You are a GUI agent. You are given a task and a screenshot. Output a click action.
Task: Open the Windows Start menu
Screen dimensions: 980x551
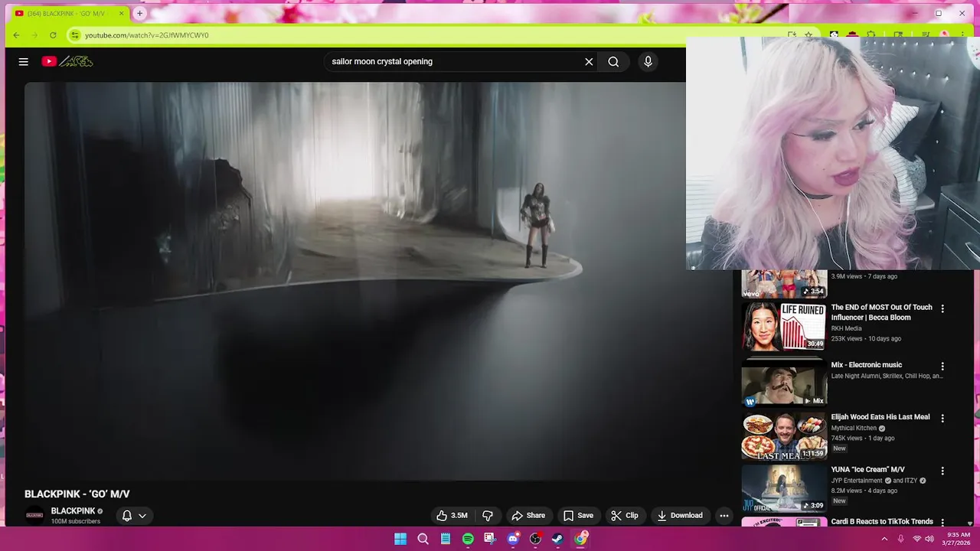(x=400, y=539)
